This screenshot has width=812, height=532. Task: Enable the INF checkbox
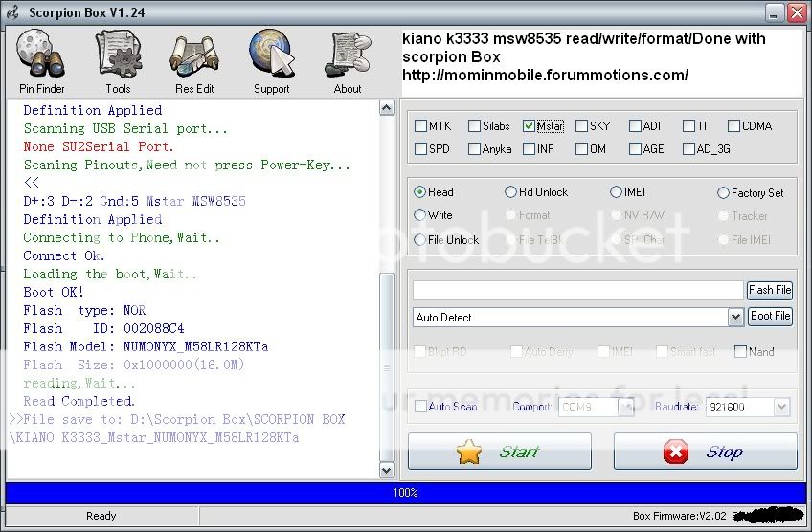[x=529, y=149]
